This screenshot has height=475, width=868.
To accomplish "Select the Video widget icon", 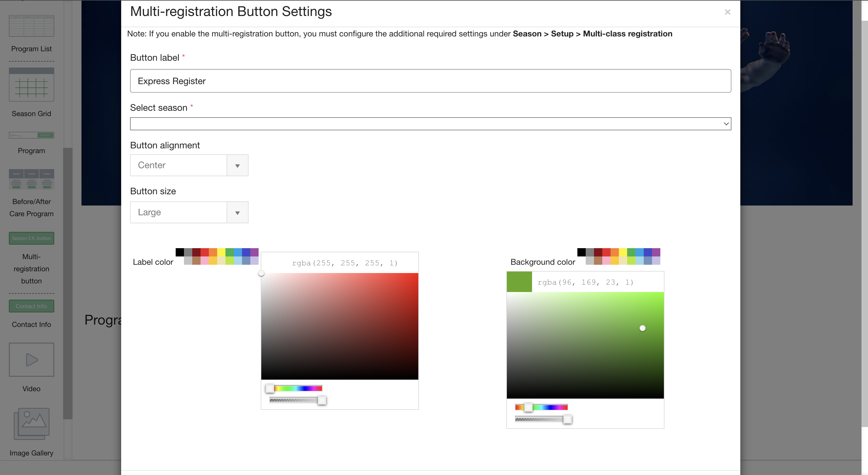I will tap(31, 360).
